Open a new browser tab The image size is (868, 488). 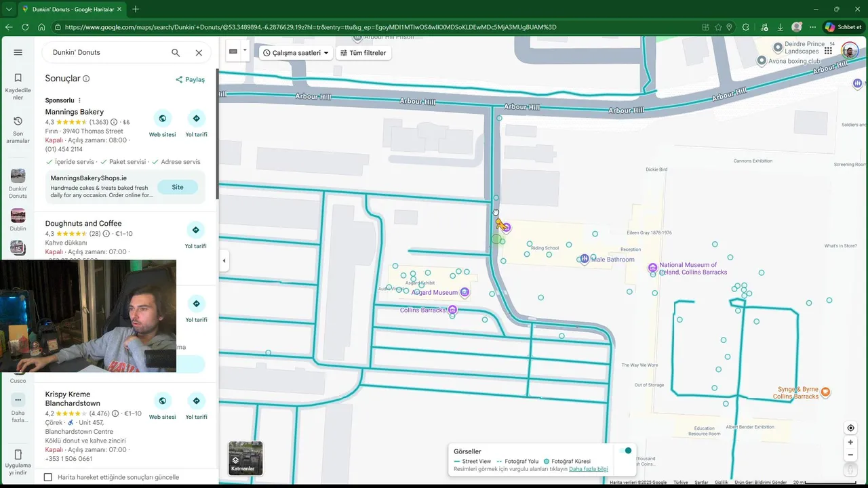136,9
